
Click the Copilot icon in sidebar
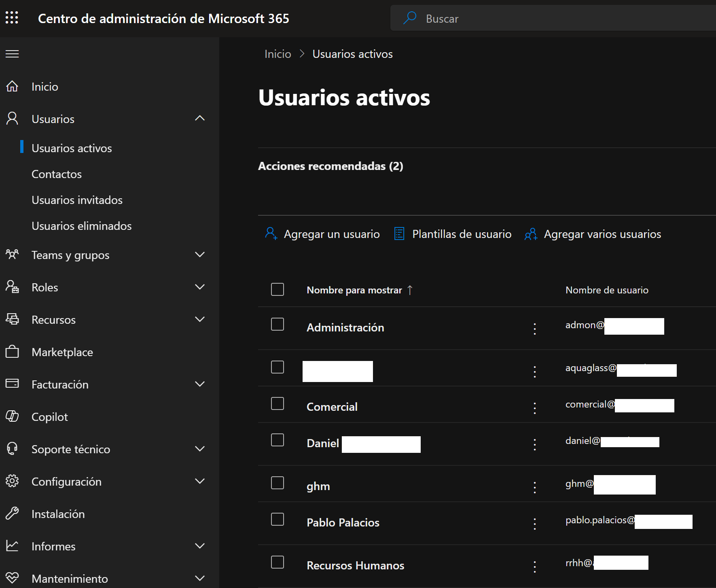point(12,416)
